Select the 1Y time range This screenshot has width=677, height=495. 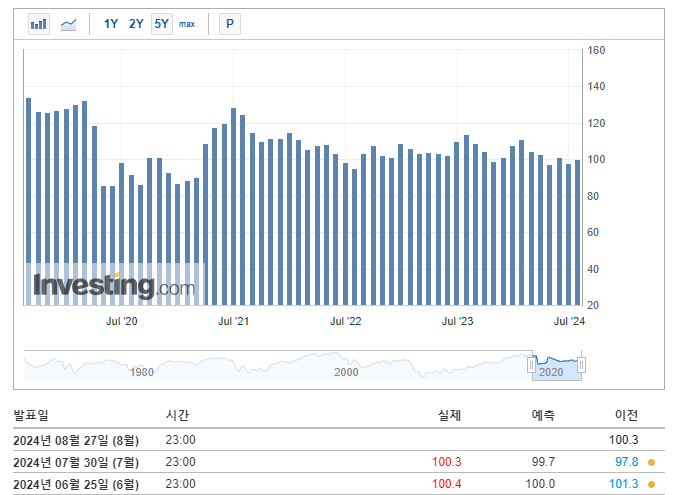tap(111, 24)
